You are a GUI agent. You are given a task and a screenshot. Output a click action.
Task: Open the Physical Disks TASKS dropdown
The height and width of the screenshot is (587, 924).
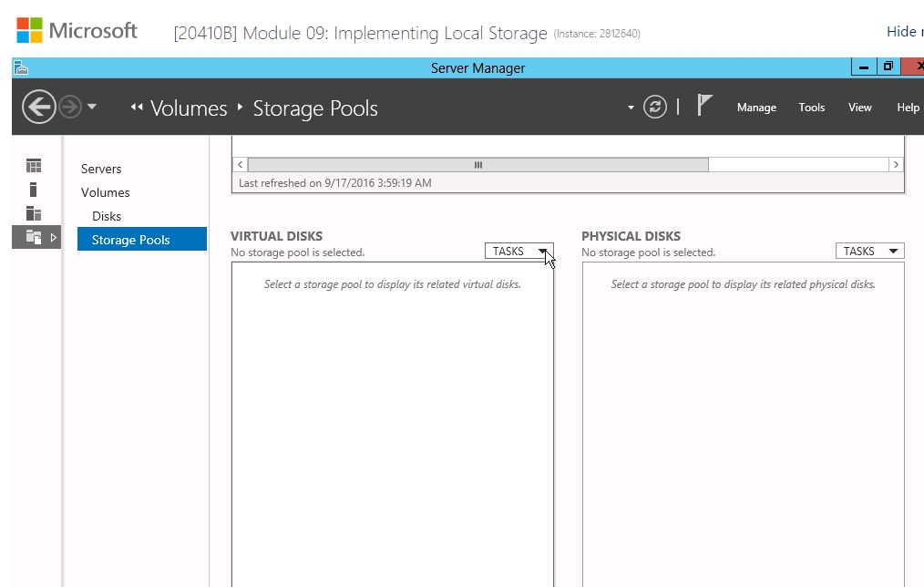tap(870, 251)
